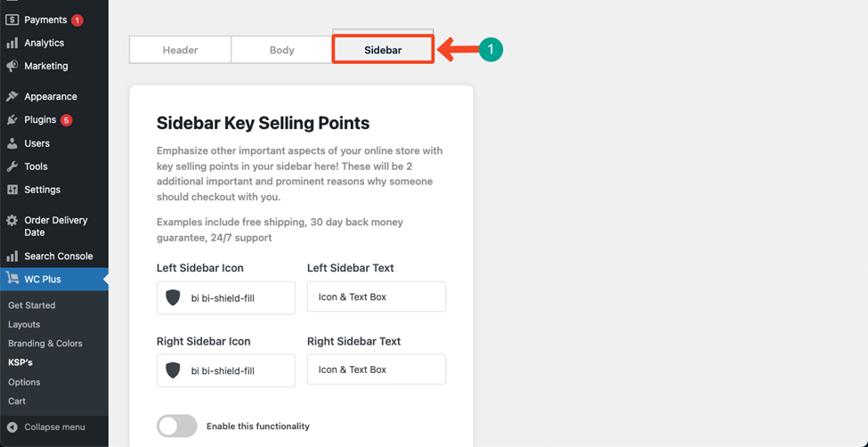Click the Left Sidebar Text input field
The image size is (868, 447).
[x=377, y=297]
